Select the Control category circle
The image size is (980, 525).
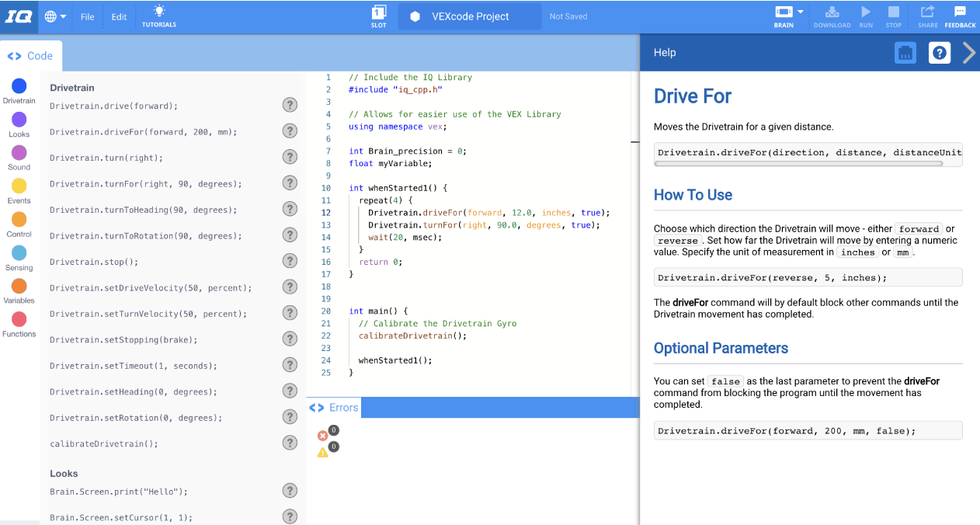(19, 219)
